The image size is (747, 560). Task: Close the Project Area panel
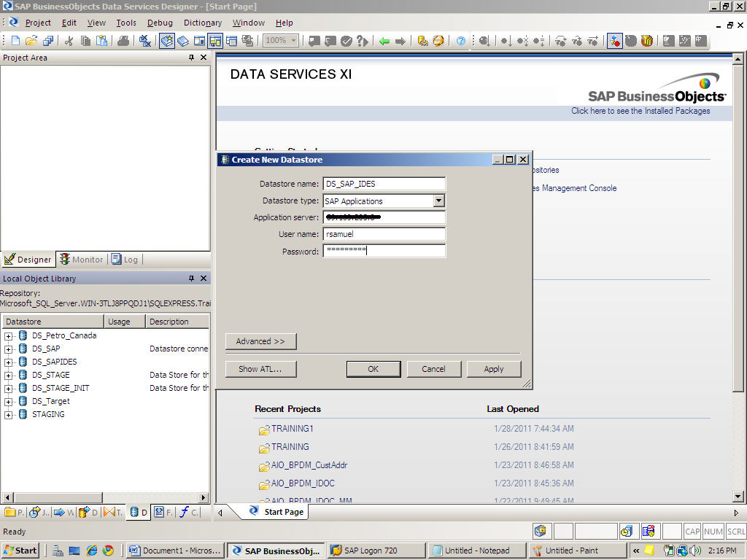coord(204,58)
